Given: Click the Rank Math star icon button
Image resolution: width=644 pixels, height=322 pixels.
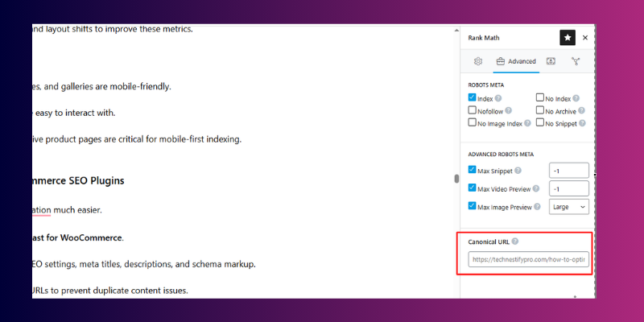Looking at the screenshot, I should 568,37.
